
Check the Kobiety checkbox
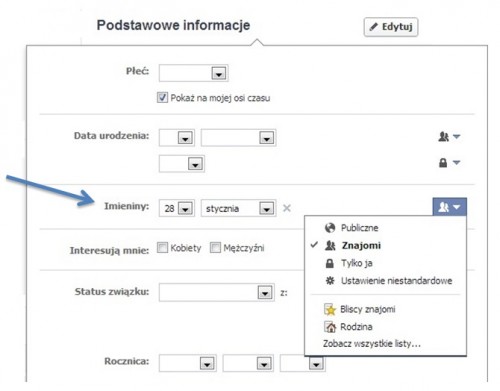(162, 248)
